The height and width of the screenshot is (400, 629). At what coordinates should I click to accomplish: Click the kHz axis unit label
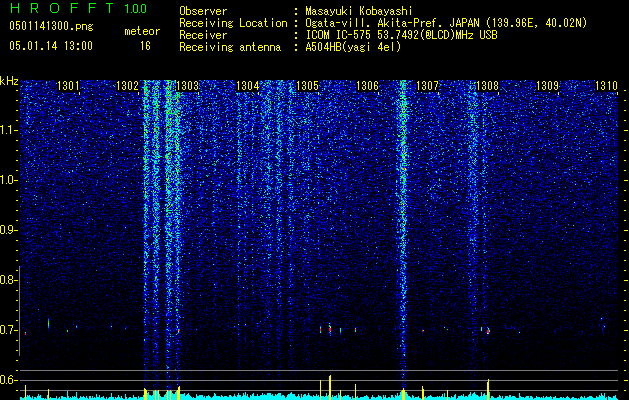[9, 81]
